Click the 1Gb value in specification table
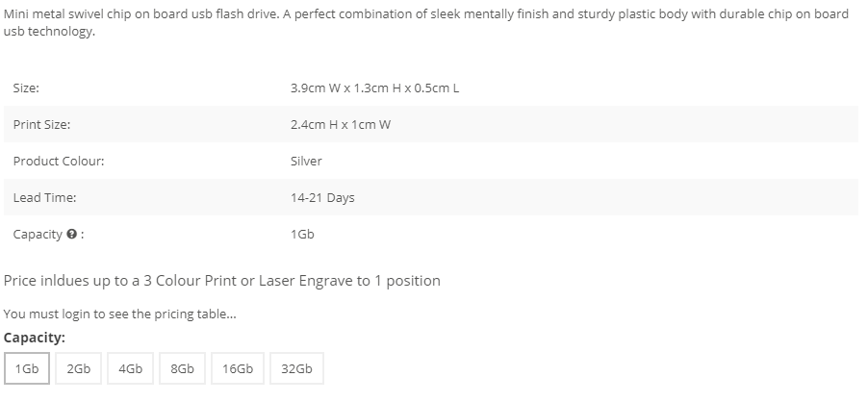The width and height of the screenshot is (868, 402). [x=302, y=234]
